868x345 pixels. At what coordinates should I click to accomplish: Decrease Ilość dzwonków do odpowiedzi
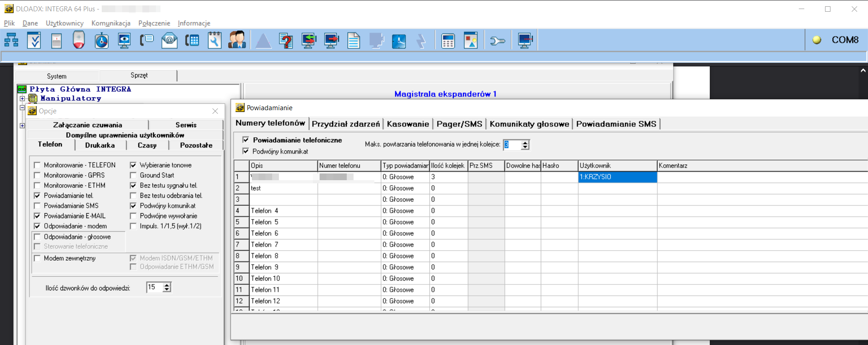(167, 289)
